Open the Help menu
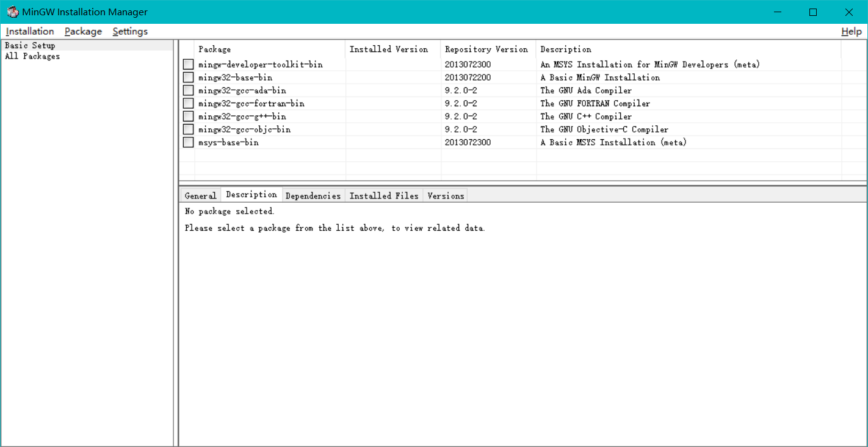Image resolution: width=868 pixels, height=447 pixels. [851, 31]
